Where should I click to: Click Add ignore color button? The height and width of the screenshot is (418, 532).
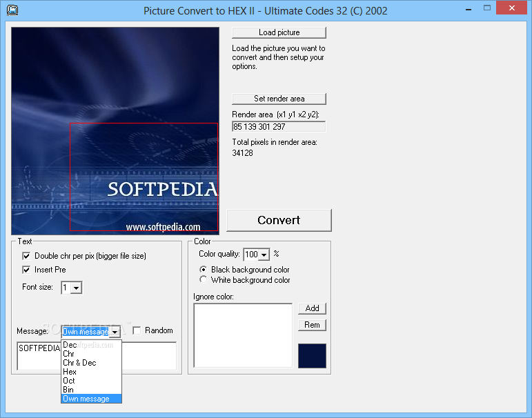point(312,308)
